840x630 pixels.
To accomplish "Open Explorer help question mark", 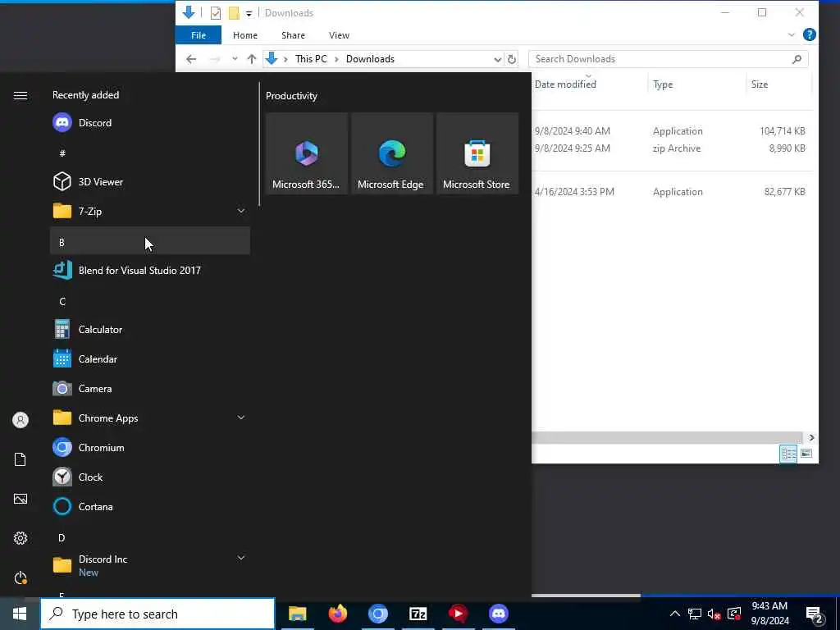I will (x=810, y=34).
